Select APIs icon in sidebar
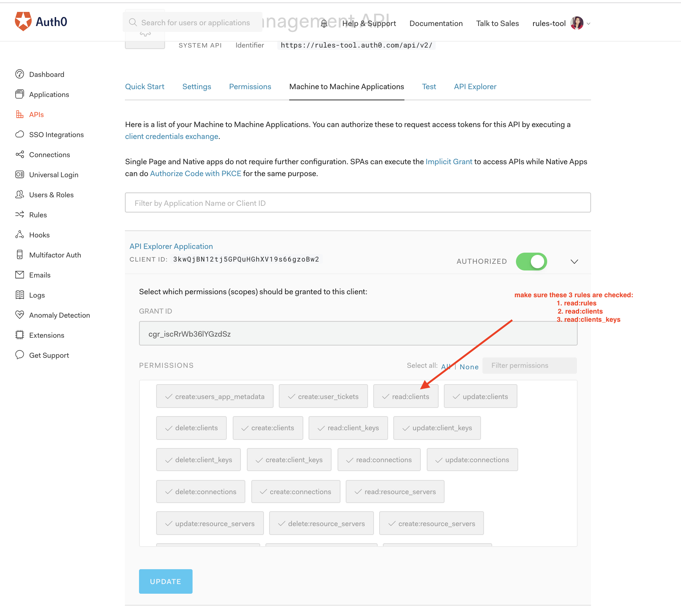The image size is (681, 616). click(x=20, y=114)
